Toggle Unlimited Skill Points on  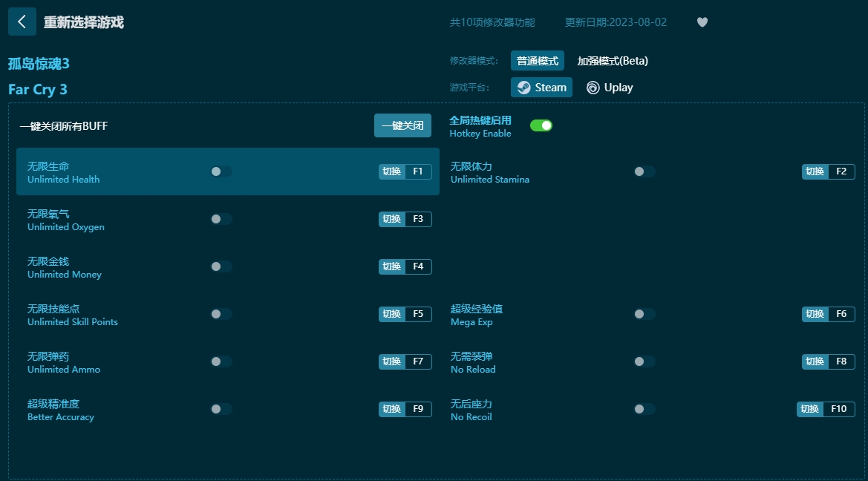coord(221,313)
